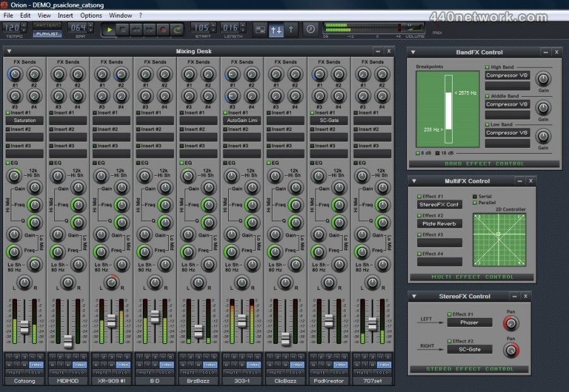This screenshot has height=392, width=569.
Task: Open the View menu
Action: pos(44,15)
